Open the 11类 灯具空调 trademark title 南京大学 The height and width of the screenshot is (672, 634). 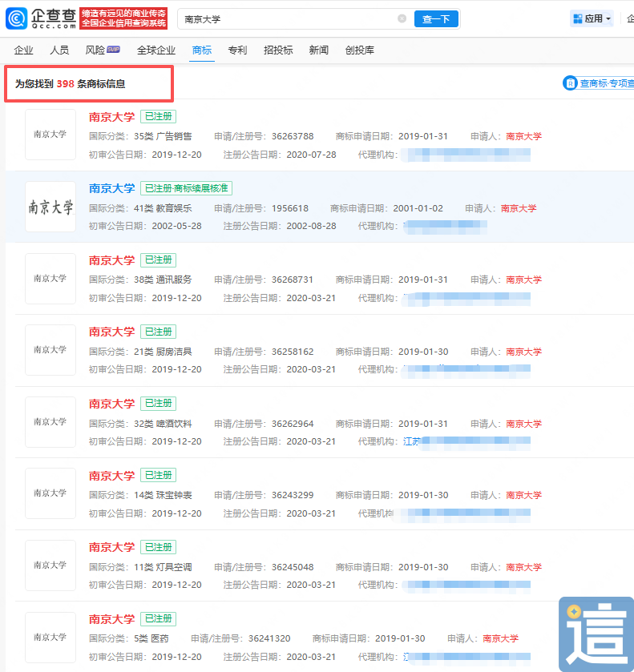tap(111, 547)
